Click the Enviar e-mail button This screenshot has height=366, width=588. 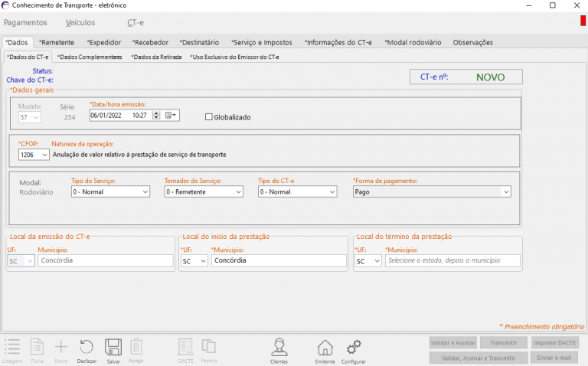pyautogui.click(x=555, y=358)
